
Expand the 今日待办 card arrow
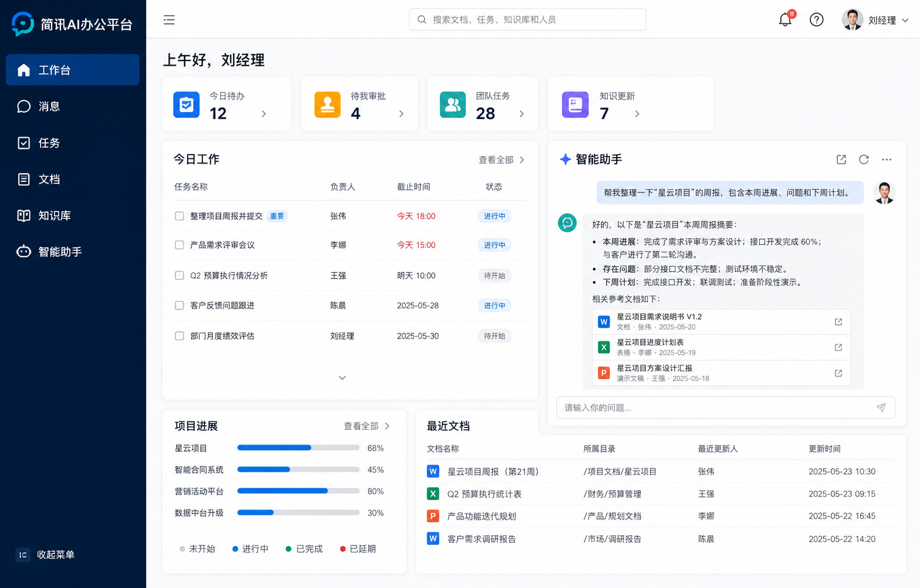coord(263,114)
